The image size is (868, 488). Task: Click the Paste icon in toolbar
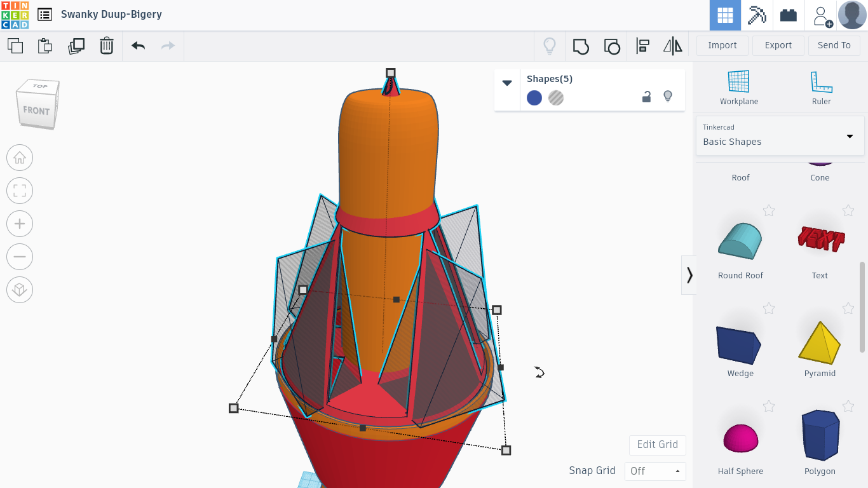coord(44,46)
